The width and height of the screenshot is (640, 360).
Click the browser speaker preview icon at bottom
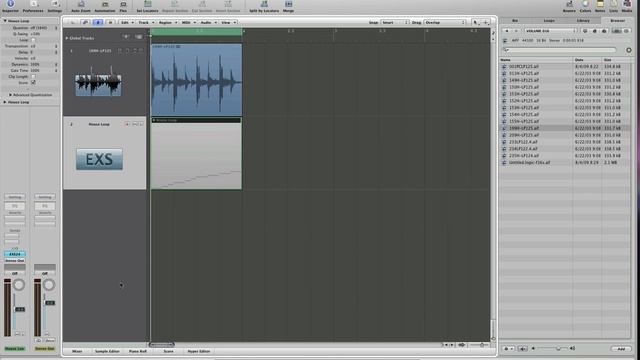[x=522, y=349]
